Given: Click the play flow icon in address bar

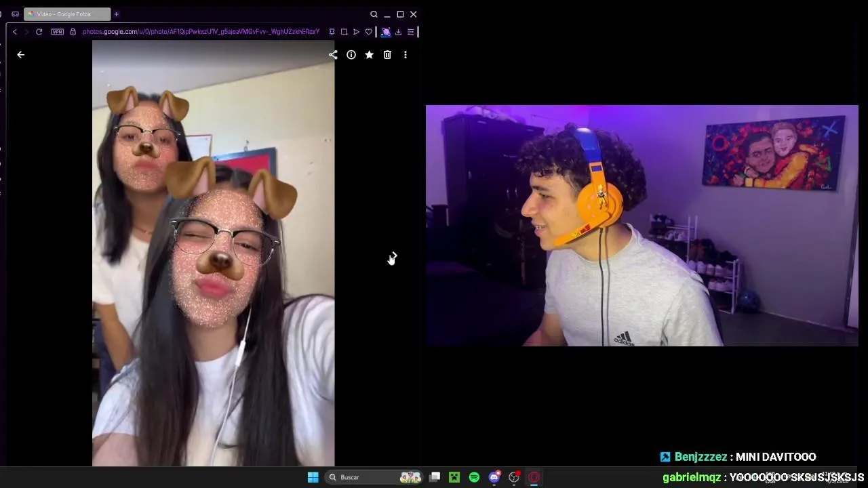Looking at the screenshot, I should click(x=356, y=32).
